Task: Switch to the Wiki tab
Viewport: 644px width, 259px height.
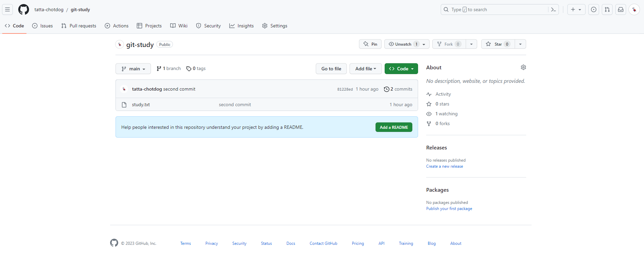Action: pos(179,26)
